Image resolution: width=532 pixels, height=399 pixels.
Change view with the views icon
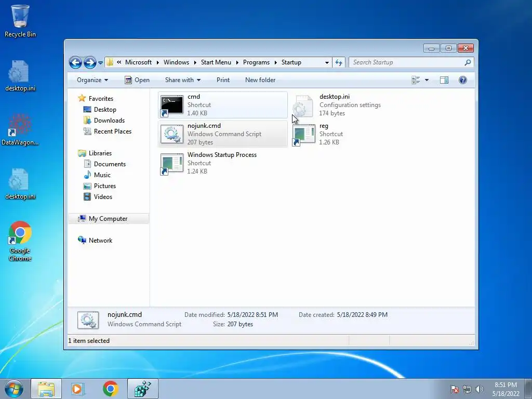point(416,80)
